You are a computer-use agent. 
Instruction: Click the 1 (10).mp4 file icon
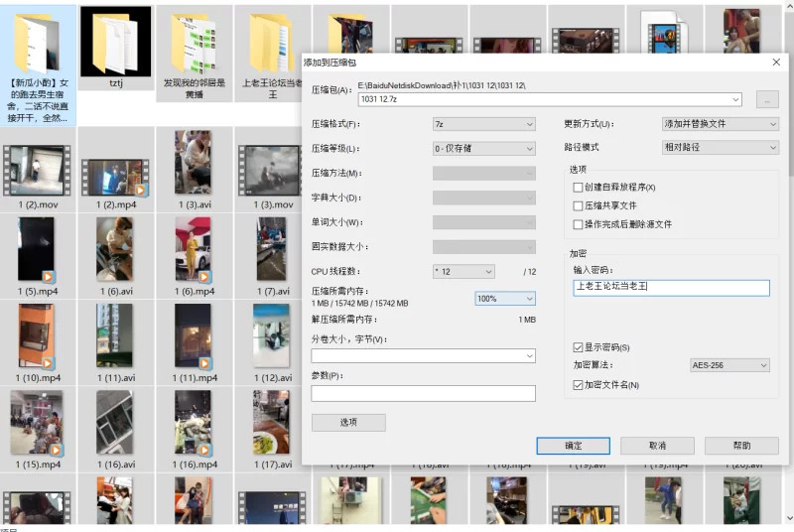[x=37, y=336]
